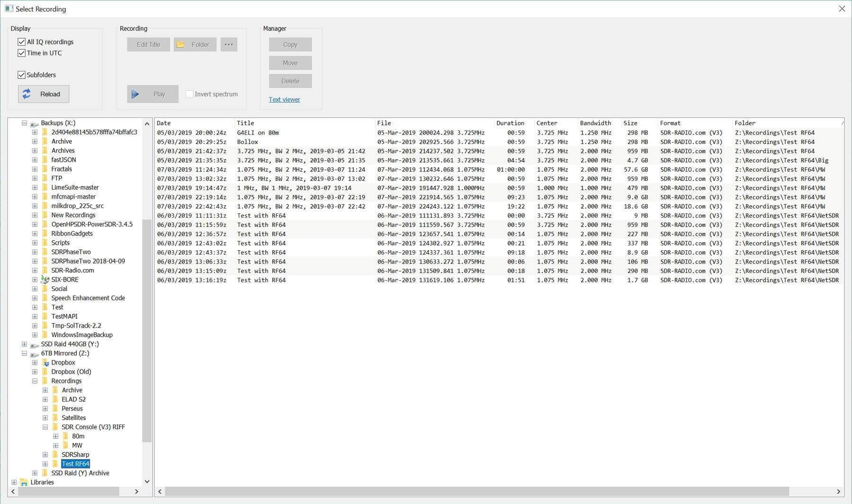The height and width of the screenshot is (504, 852).
Task: Click the SSD Raid (Y) Archive folder icon
Action: pyautogui.click(x=44, y=473)
